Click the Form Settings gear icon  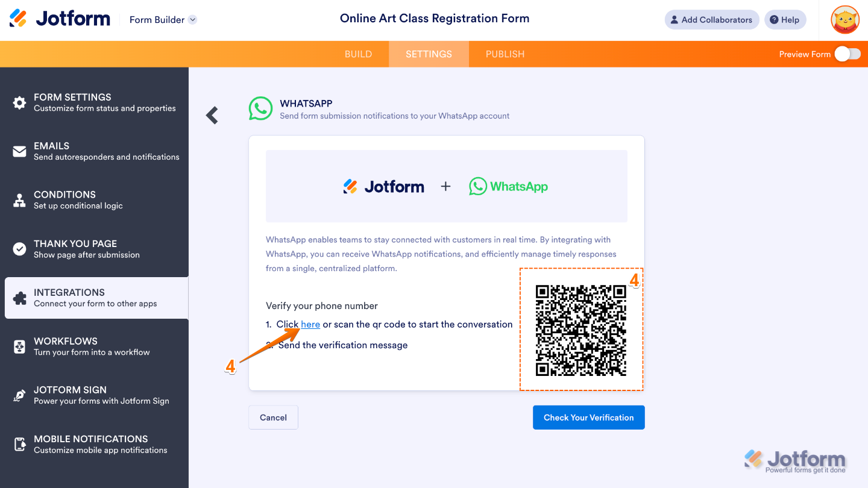20,102
